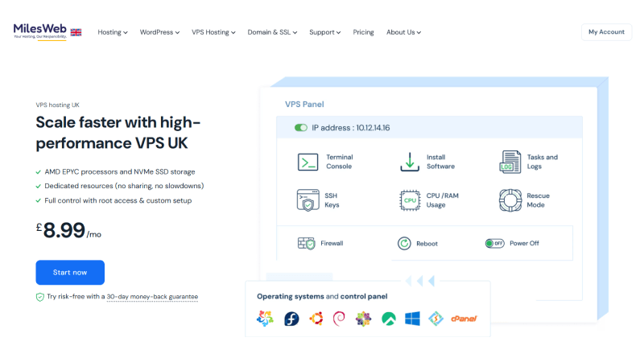
Task: Select the Fedora logo
Action: tap(291, 319)
